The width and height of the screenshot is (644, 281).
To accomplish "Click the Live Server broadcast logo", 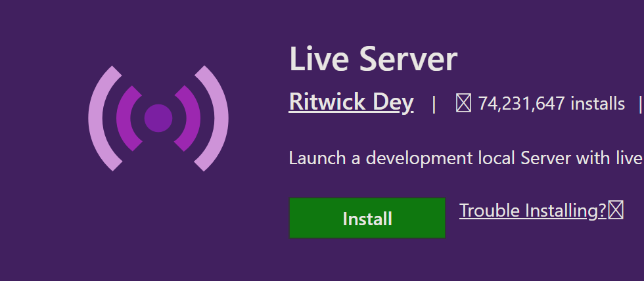I will (x=158, y=118).
